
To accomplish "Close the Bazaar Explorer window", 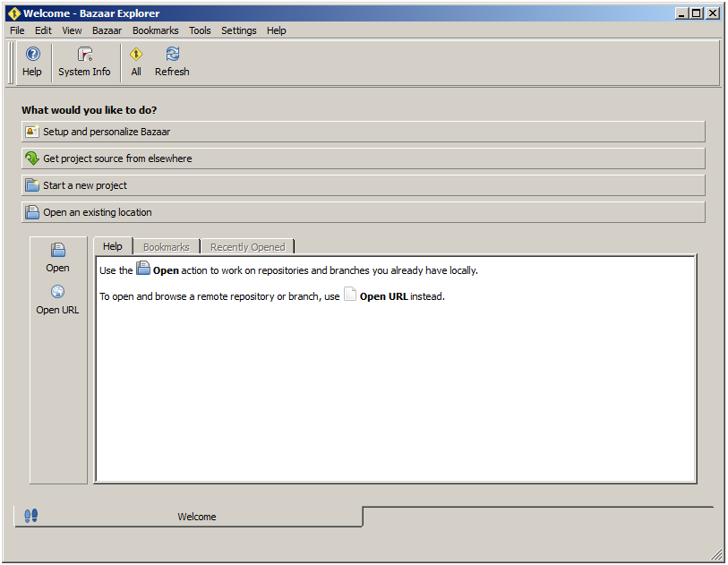I will [713, 13].
